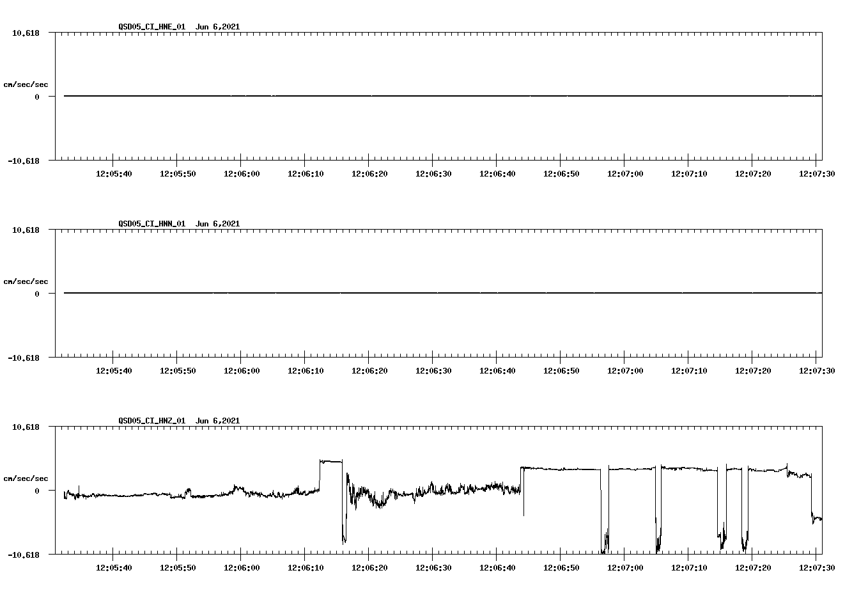Click the QSD05_CI_HNN_01 plot title
Image resolution: width=868 pixels, height=591 pixels.
(x=179, y=224)
